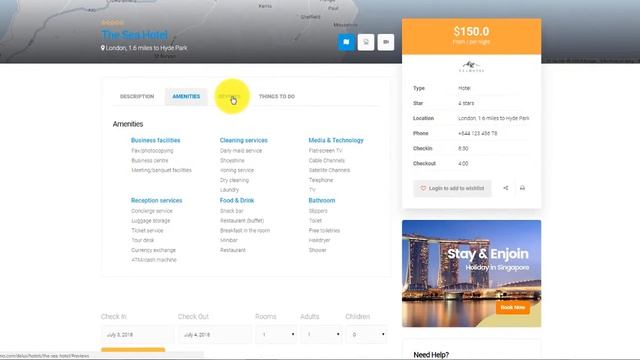Click the Shoeshine amenity
The image size is (640, 360).
pos(232,160)
